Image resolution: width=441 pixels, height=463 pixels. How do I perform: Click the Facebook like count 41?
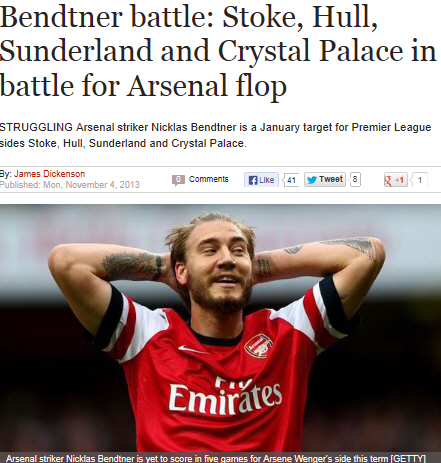click(291, 180)
